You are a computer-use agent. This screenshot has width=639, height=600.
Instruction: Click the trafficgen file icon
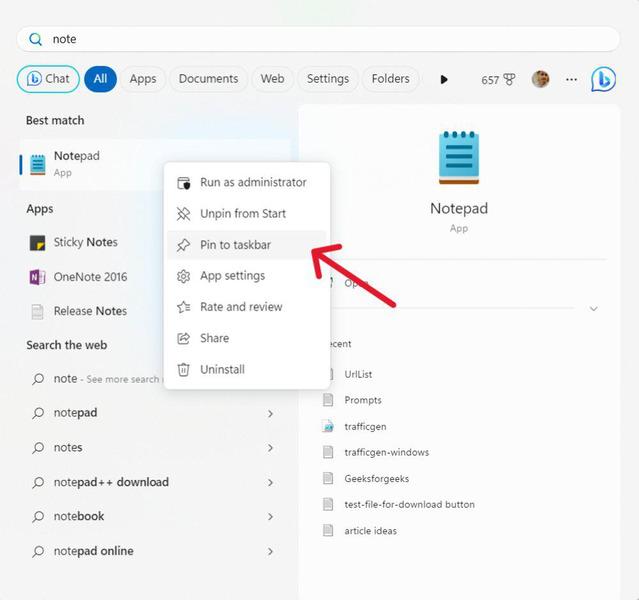(x=328, y=426)
